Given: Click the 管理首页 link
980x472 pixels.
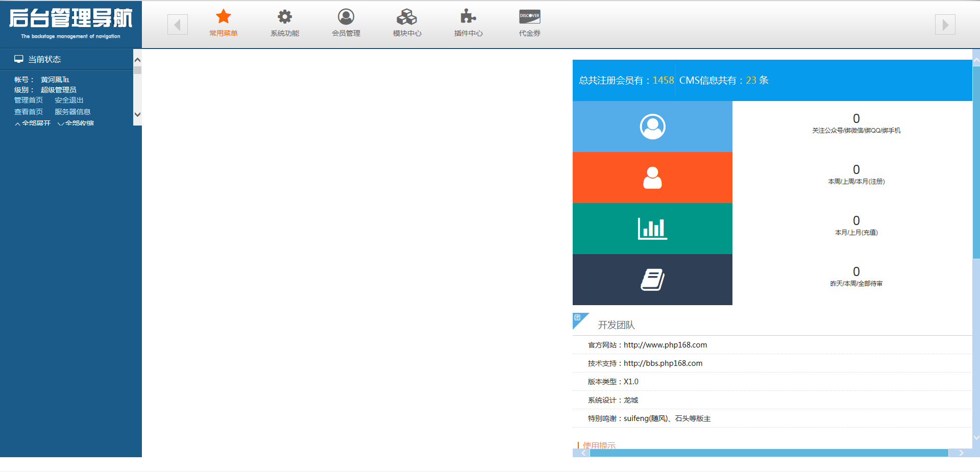Looking at the screenshot, I should click(29, 100).
